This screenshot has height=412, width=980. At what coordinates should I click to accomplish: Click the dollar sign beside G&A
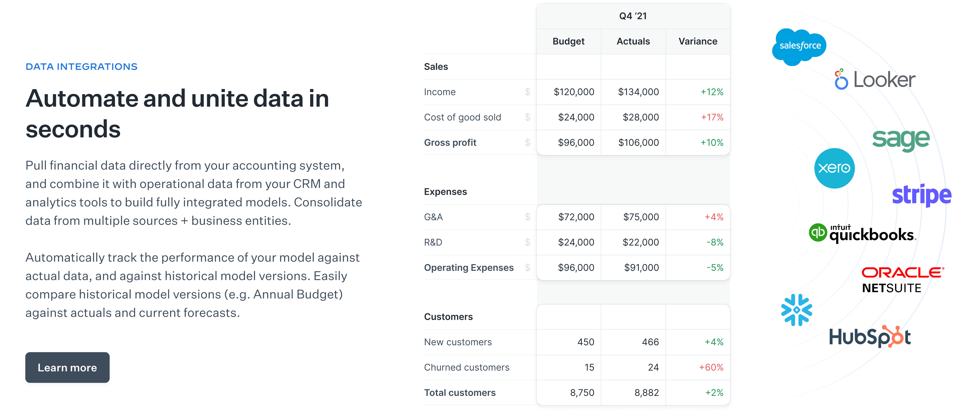[x=527, y=217]
